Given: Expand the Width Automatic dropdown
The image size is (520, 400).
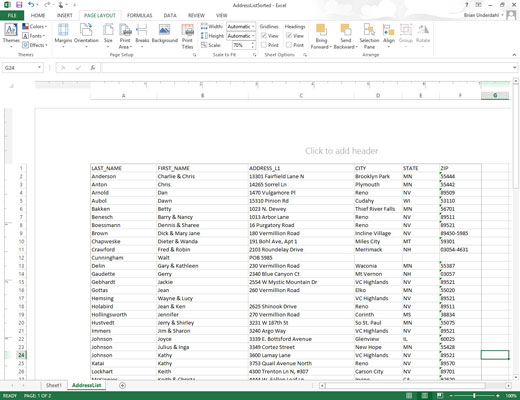Looking at the screenshot, I should pyautogui.click(x=241, y=26).
